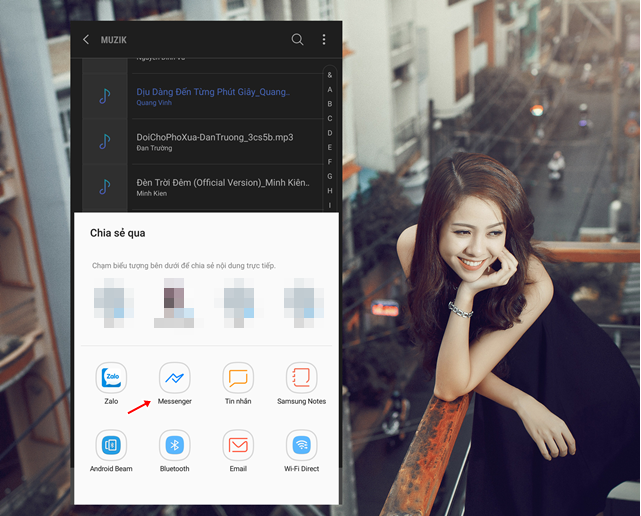This screenshot has height=516, width=641.
Task: Tap the Bluetooth label text
Action: pyautogui.click(x=175, y=469)
